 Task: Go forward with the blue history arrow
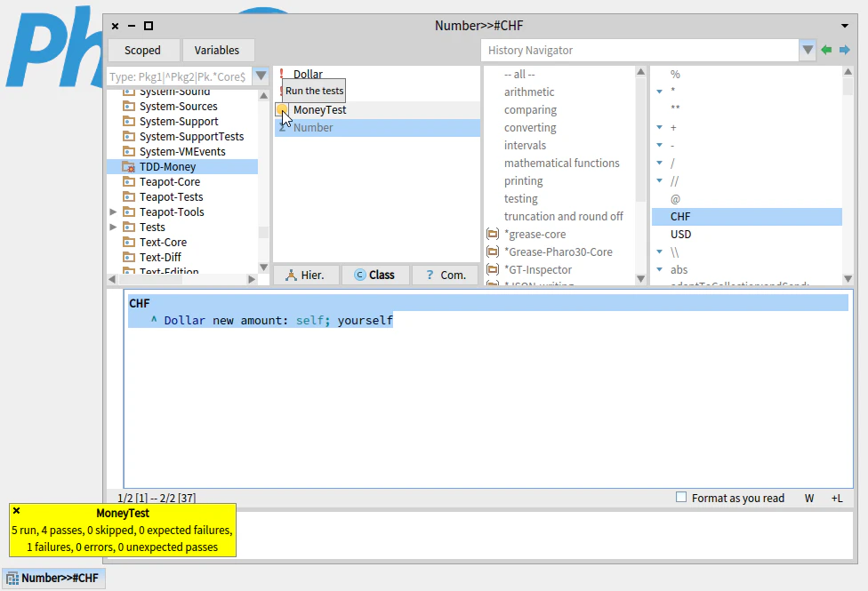click(x=845, y=50)
